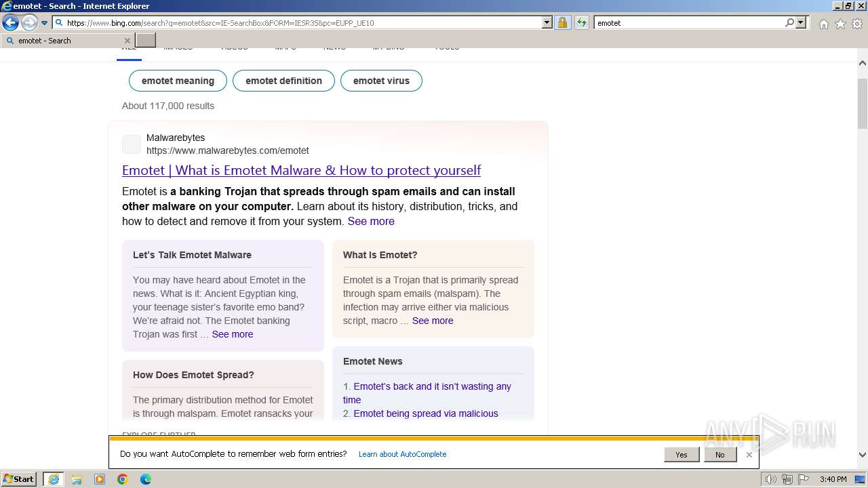
Task: Dismiss the AutoComplete notification bar with X
Action: pyautogui.click(x=749, y=455)
